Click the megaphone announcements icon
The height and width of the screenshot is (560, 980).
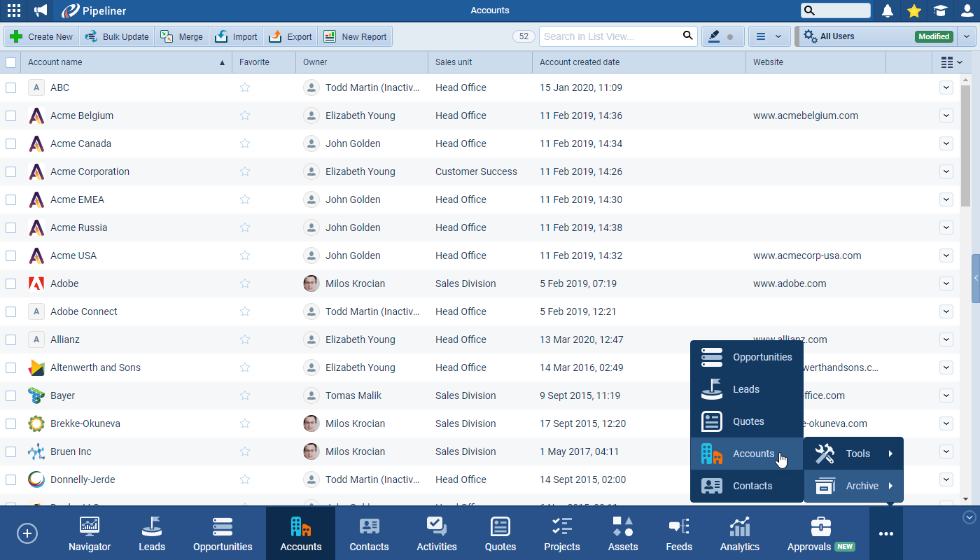point(41,10)
